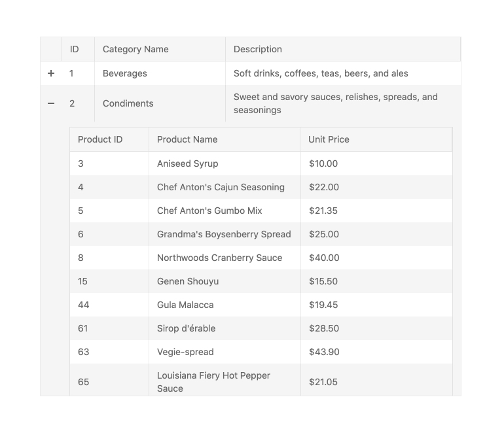Sort by Product ID header
504x427 pixels.
[x=100, y=139]
